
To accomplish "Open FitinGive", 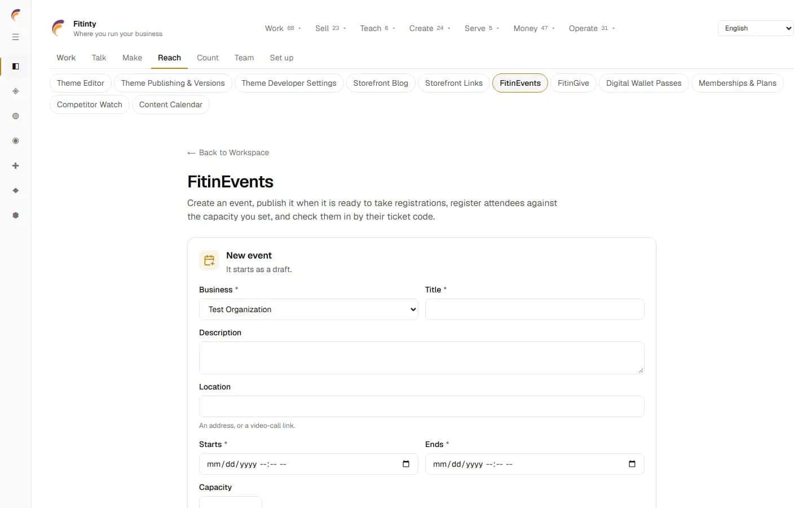I will tap(573, 83).
